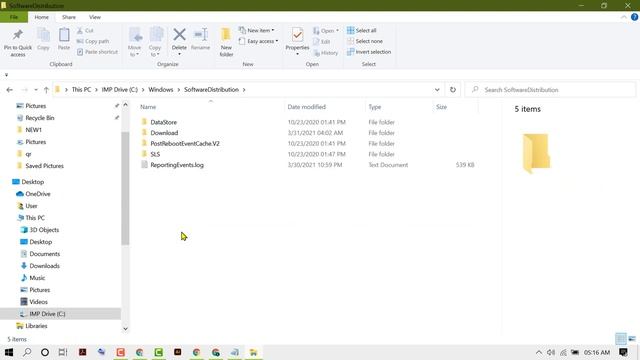Go up one folder level arrow

[46, 90]
